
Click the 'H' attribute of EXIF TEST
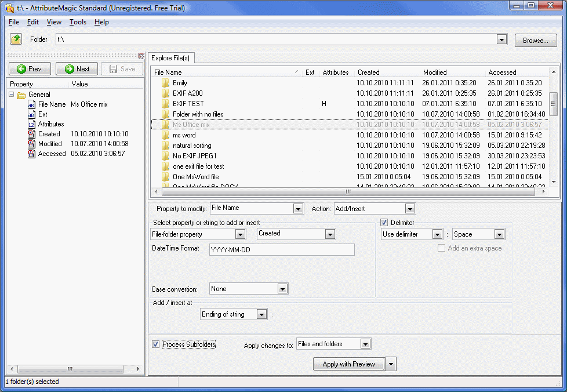tap(324, 104)
